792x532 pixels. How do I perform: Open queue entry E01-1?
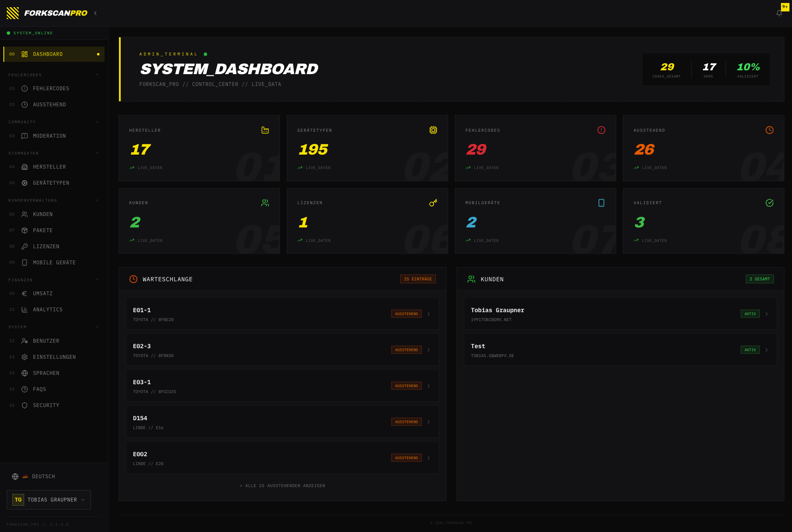282,314
